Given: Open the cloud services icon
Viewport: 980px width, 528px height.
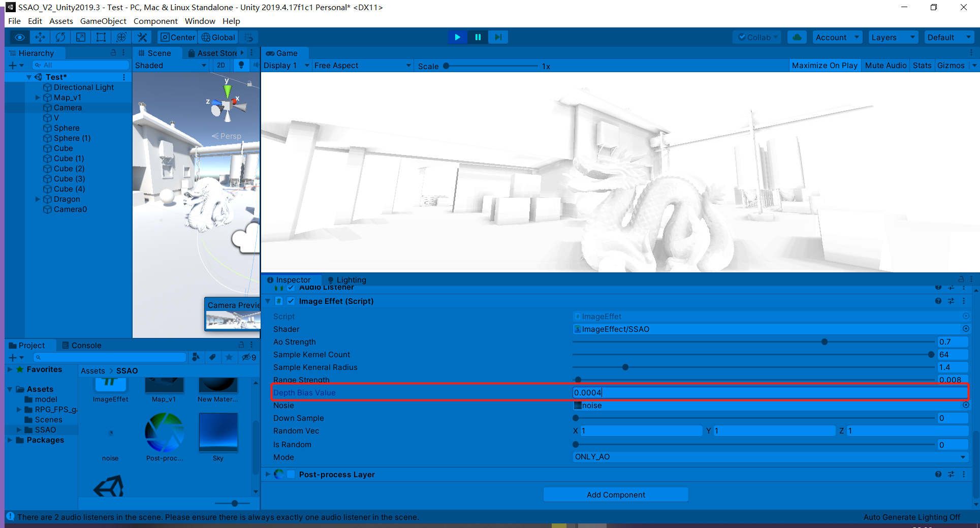Looking at the screenshot, I should tap(797, 37).
